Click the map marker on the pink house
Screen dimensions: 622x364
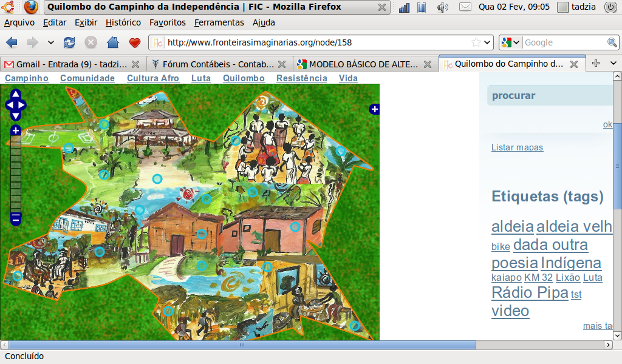tap(295, 227)
